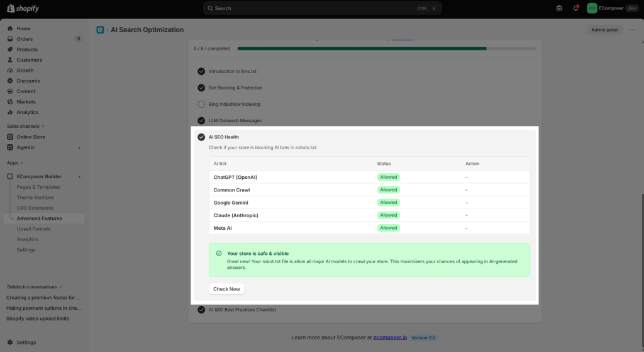Image resolution: width=644 pixels, height=352 pixels.
Task: Open Pages & Templates
Action: [38, 186]
